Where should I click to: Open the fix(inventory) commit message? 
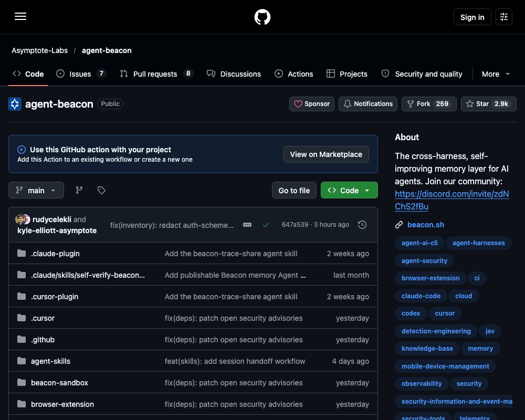[x=172, y=225]
